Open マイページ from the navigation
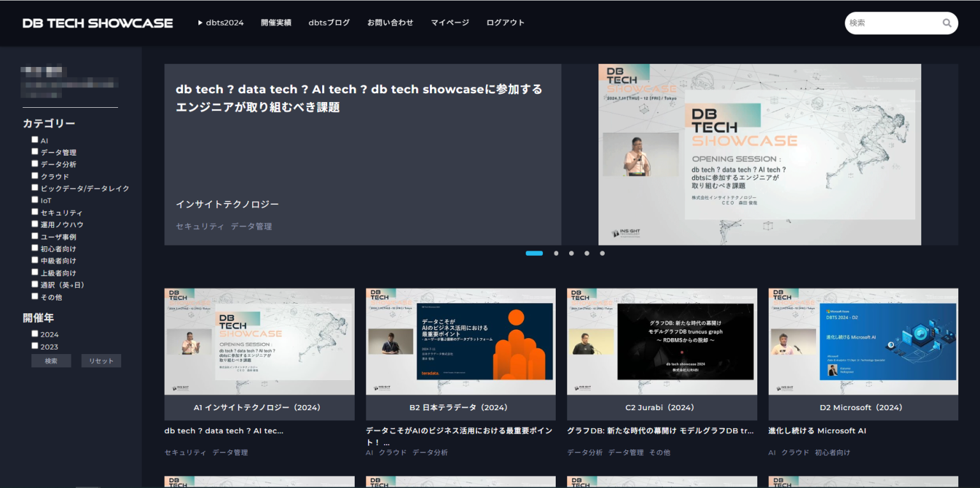The image size is (980, 488). click(450, 23)
